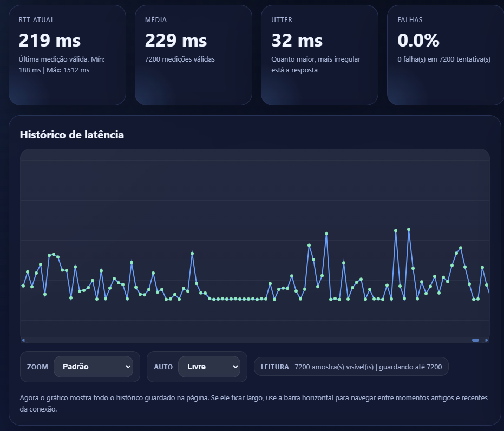The image size is (504, 431).
Task: Click the 229 ms average value
Action: click(176, 41)
